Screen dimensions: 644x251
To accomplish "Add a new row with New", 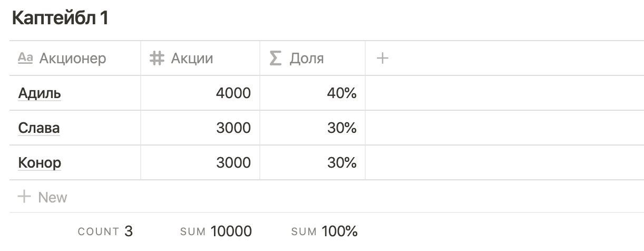I will (x=53, y=197).
